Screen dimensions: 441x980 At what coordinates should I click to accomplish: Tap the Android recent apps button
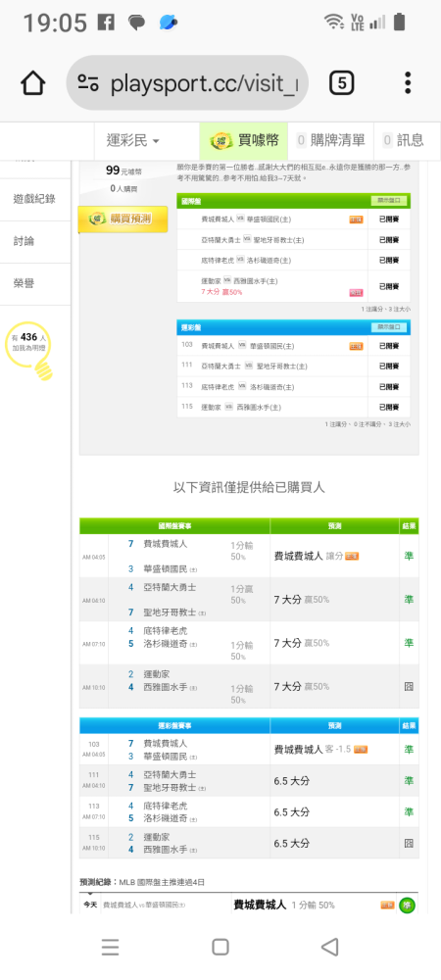coord(110,947)
